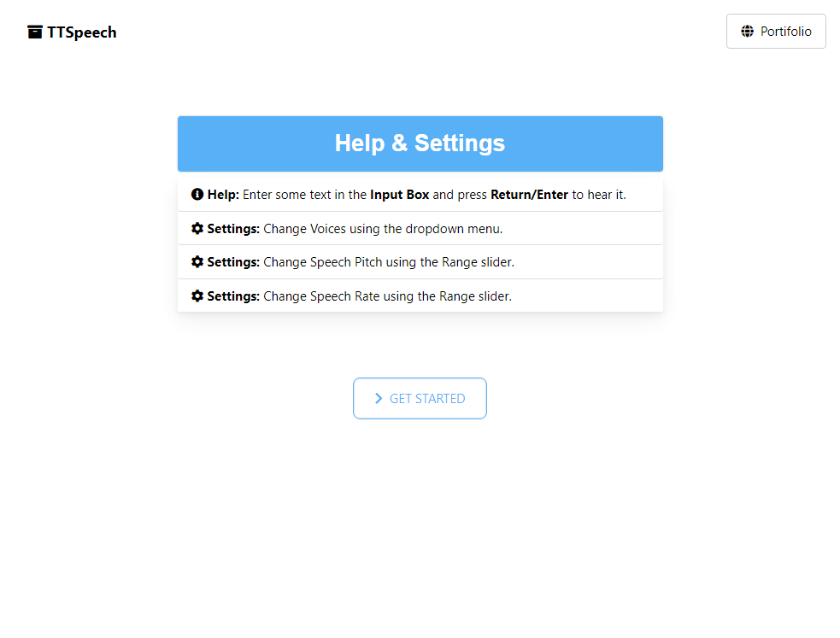Click the gear icon for Change Voices
Screen dimensions: 840x638
point(197,229)
